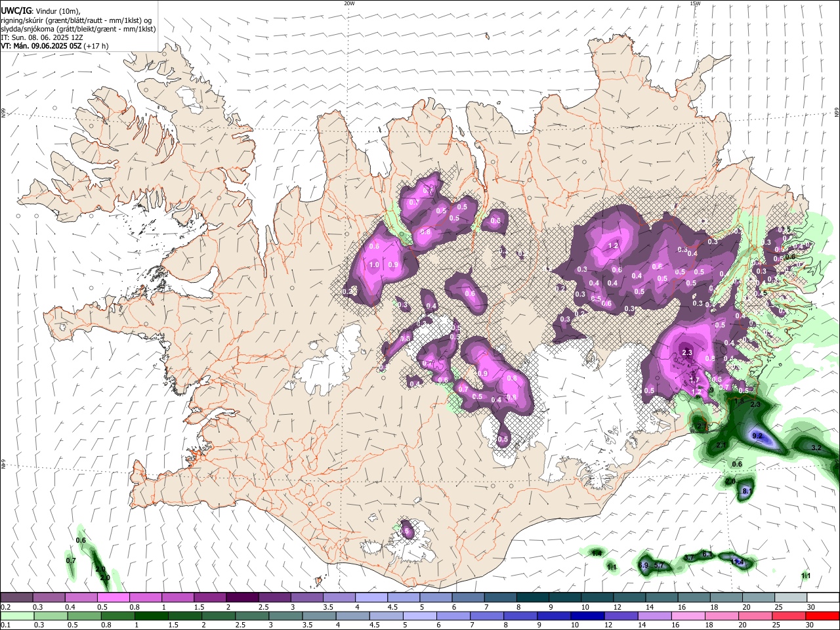
Task: Click the 0.2 label on the snow legend
Action: pos(5,607)
